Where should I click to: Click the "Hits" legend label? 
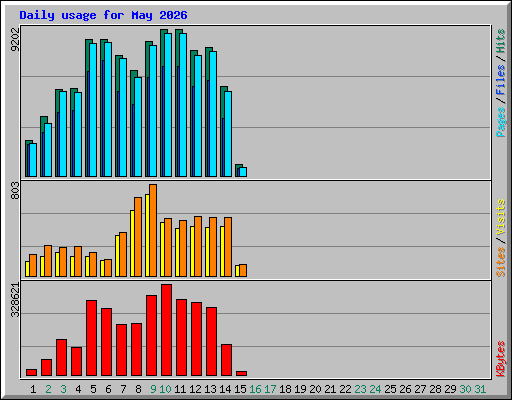pos(501,41)
